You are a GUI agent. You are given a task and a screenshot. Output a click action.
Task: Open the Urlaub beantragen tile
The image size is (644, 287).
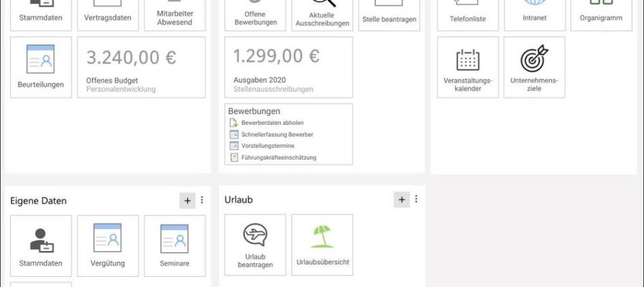click(x=255, y=245)
